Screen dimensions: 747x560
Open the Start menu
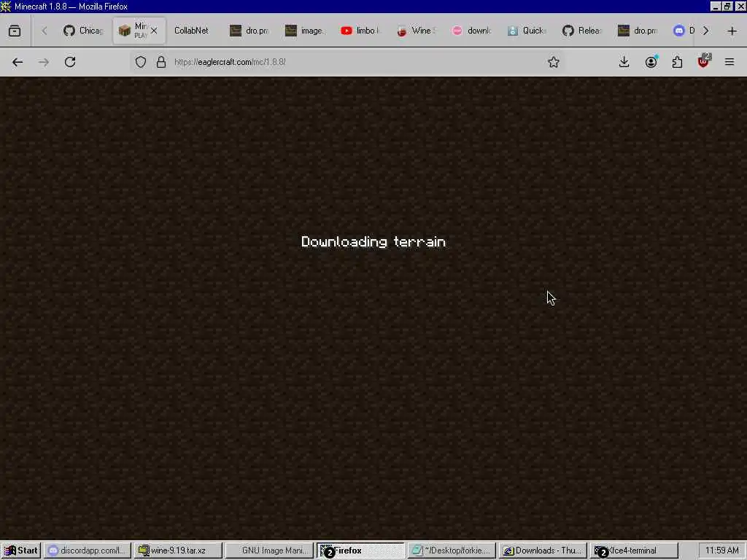(x=20, y=551)
